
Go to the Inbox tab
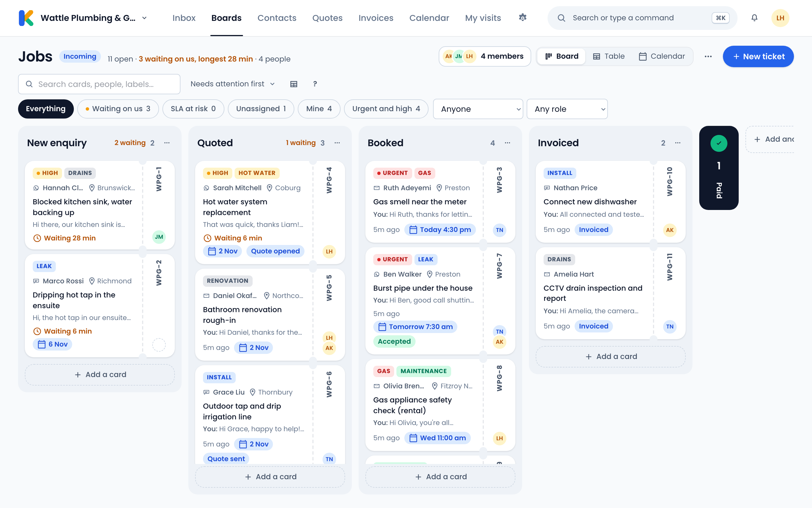(184, 18)
